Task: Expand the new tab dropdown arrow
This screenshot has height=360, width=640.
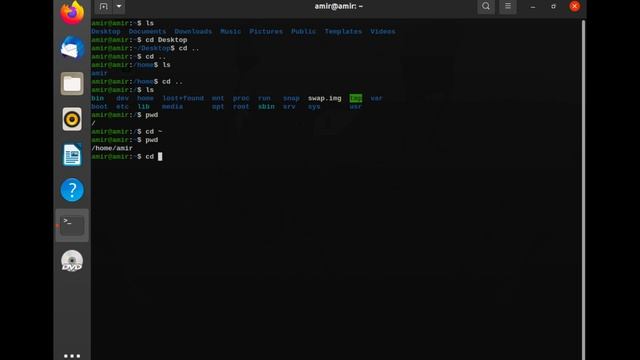Action: point(119,7)
